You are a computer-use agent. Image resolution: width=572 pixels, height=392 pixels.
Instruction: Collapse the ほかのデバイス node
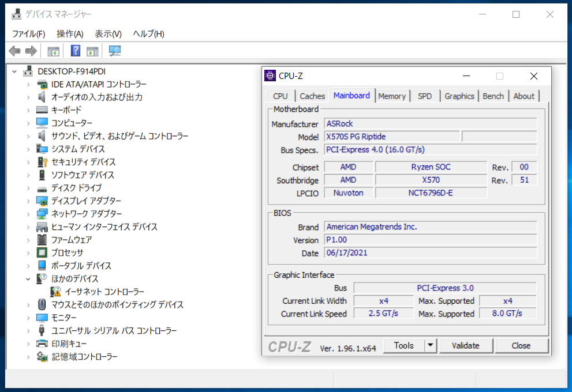click(x=28, y=279)
